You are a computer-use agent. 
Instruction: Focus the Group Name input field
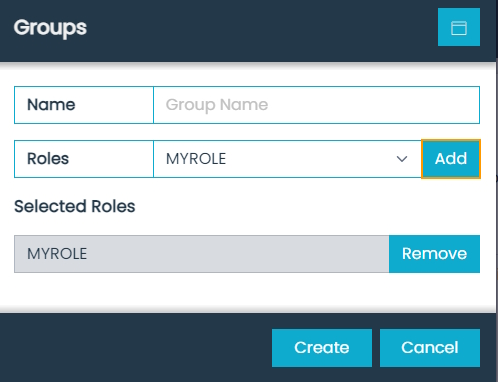tap(316, 105)
